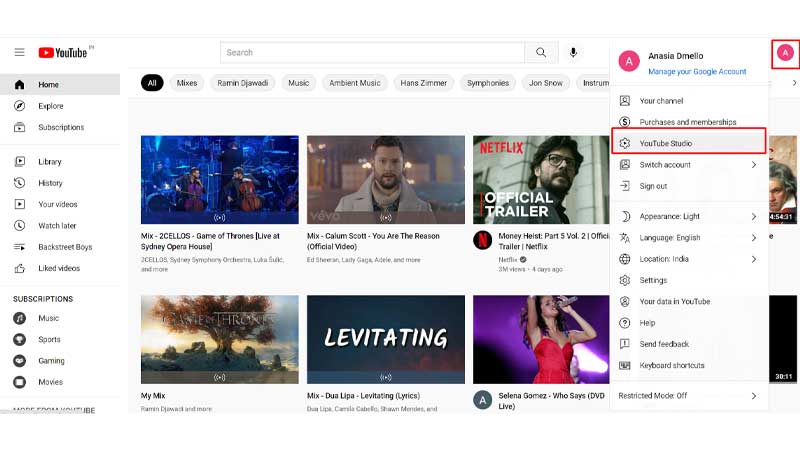
Task: Select the Ramin Djawadi filter chip
Action: tap(242, 83)
